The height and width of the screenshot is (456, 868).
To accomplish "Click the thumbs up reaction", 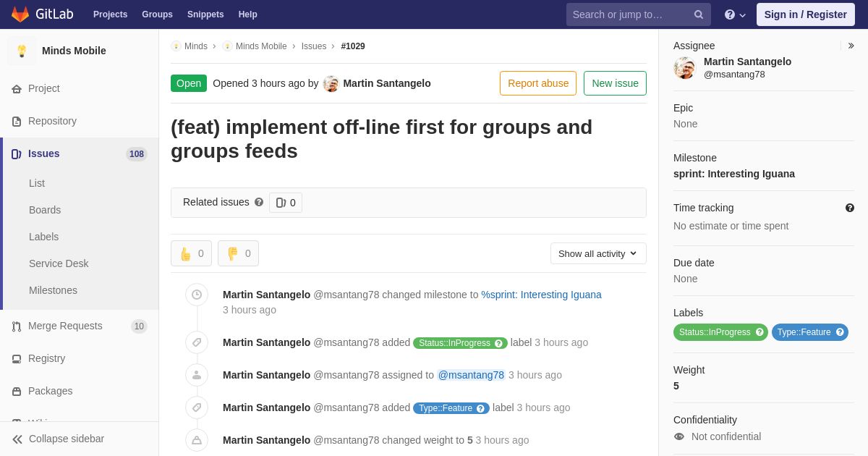I will point(191,253).
